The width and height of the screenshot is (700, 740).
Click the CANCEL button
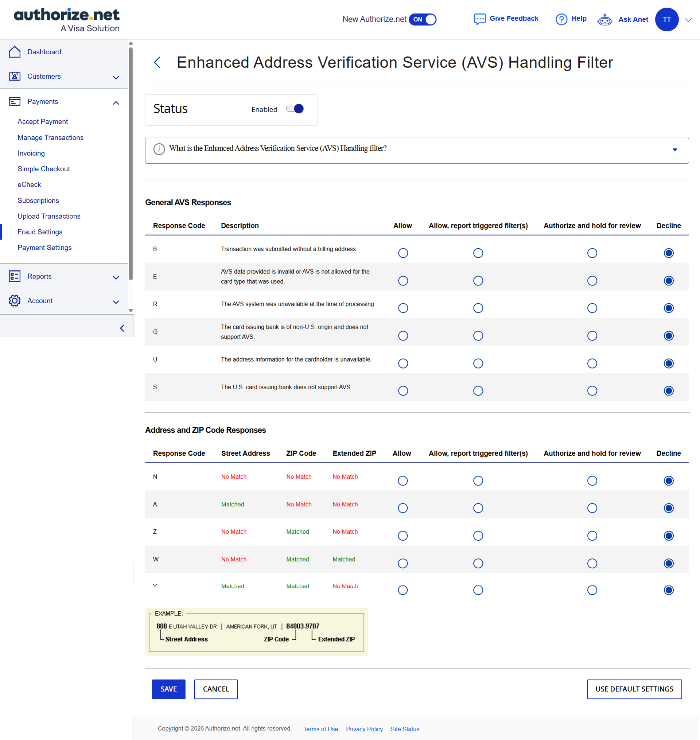pyautogui.click(x=216, y=689)
